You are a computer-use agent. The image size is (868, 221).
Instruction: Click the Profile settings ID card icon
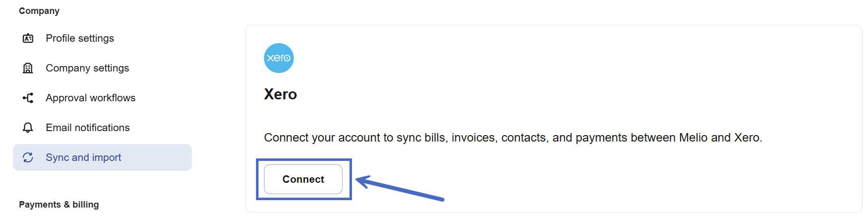click(28, 38)
